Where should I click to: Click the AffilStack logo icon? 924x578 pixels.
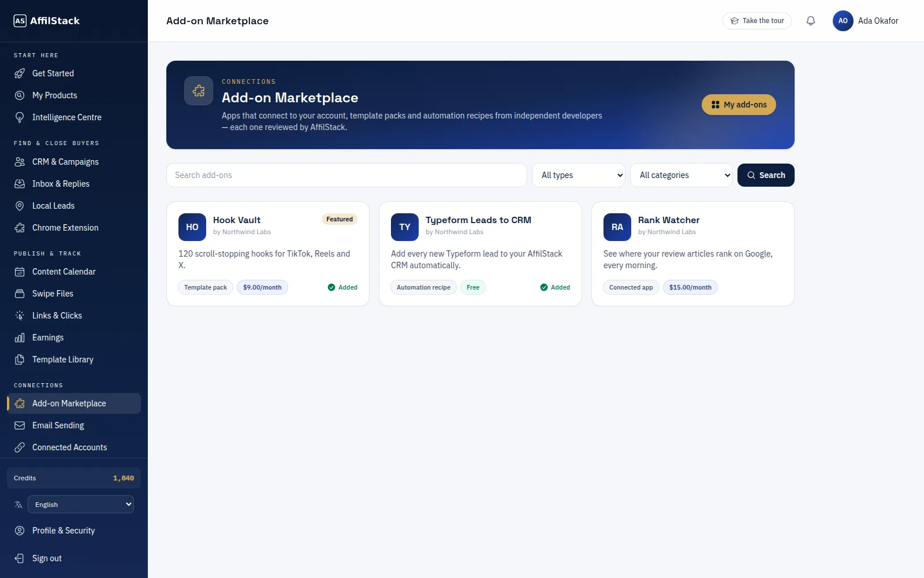point(20,21)
